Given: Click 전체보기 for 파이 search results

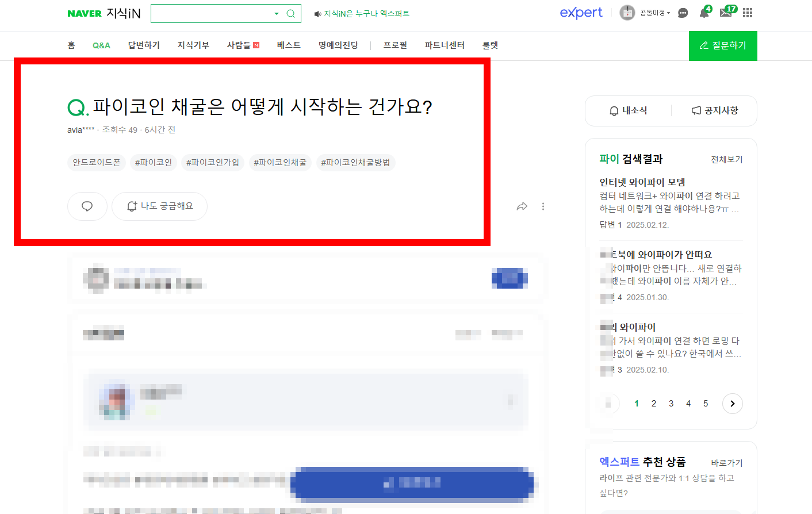Looking at the screenshot, I should (x=727, y=159).
